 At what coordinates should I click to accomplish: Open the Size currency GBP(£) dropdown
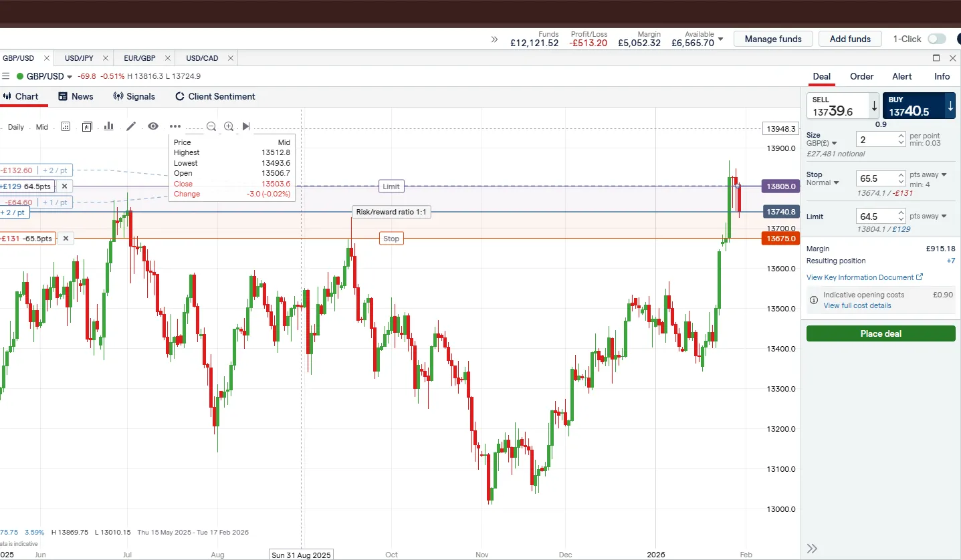823,143
